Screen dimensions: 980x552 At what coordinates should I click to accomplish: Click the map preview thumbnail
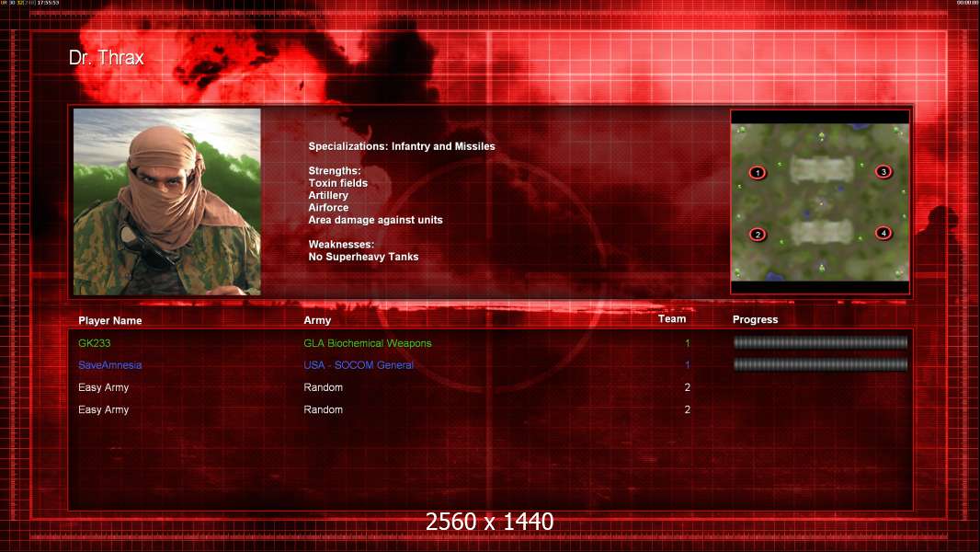[x=820, y=201]
